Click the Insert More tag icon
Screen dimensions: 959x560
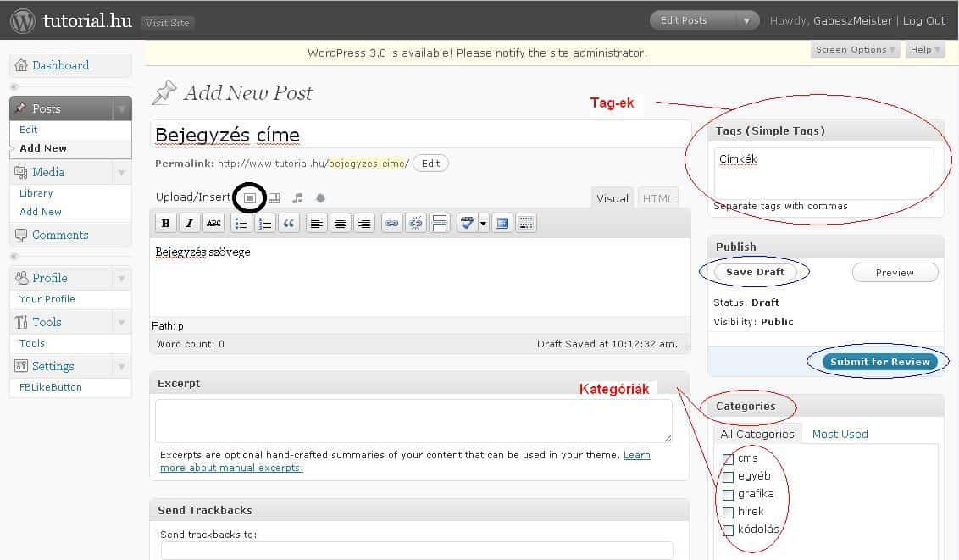(440, 224)
